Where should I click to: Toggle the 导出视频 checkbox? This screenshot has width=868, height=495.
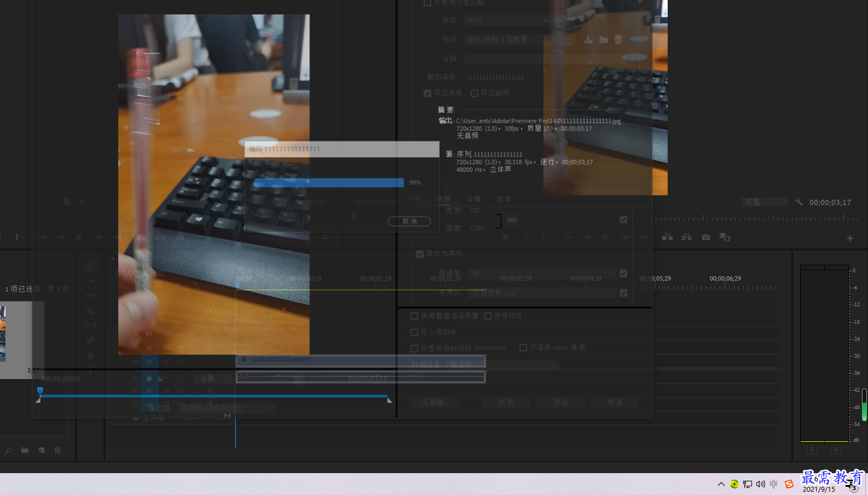[x=427, y=94]
